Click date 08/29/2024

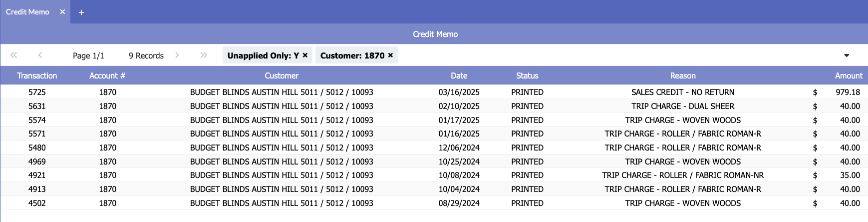pos(459,203)
